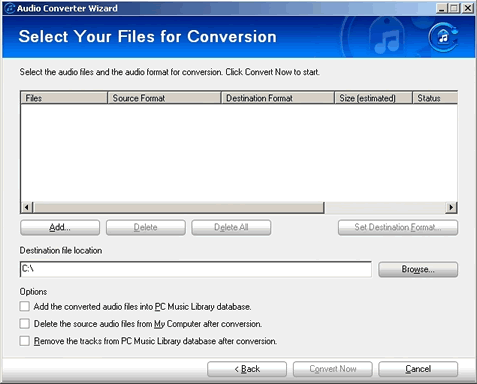
Task: Click the horizontal scrollbar thumb in file list
Action: pyautogui.click(x=178, y=207)
